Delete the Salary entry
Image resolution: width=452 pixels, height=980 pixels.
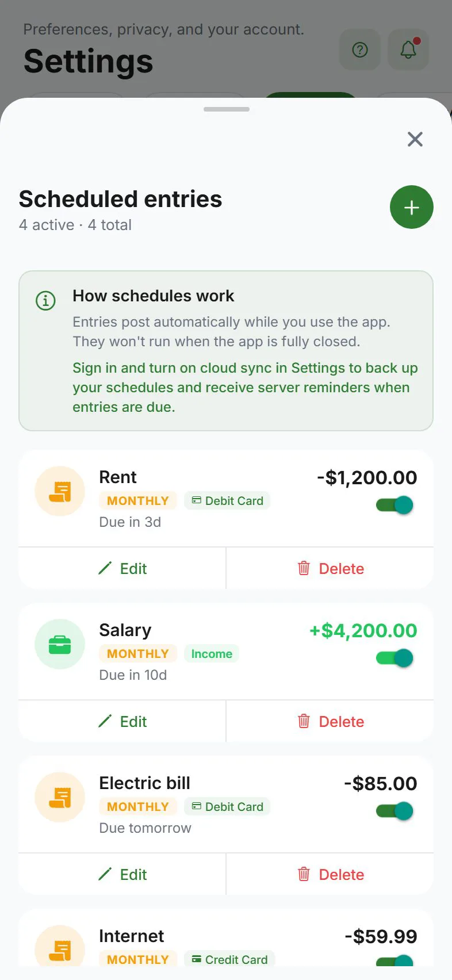coord(330,721)
